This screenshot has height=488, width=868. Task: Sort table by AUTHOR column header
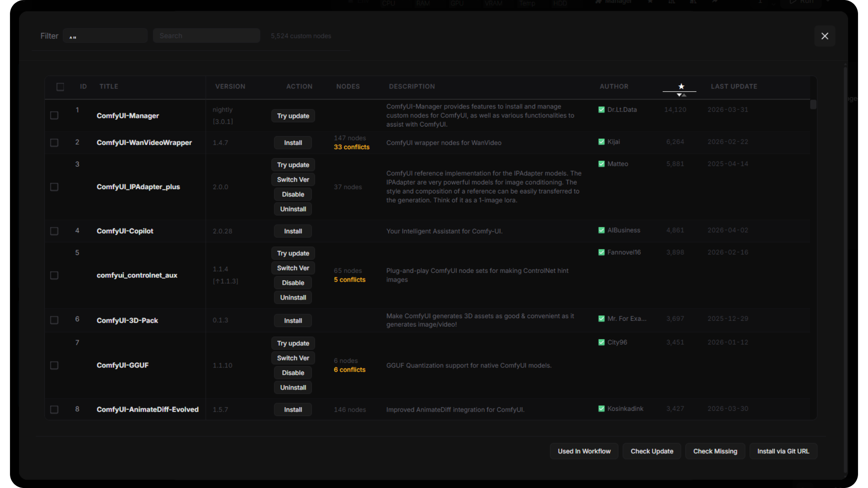(613, 86)
